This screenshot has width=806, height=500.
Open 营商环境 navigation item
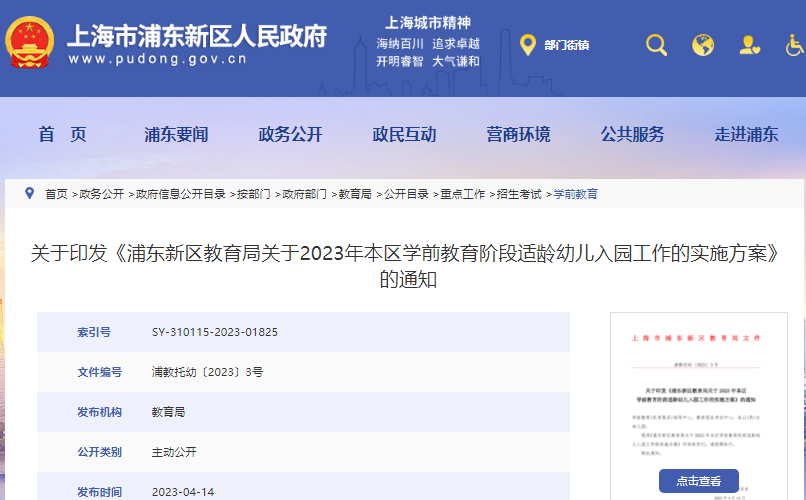[519, 135]
